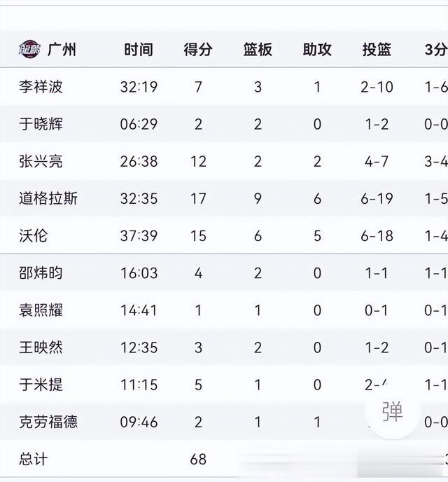Select the 篮板 column header

click(x=258, y=50)
